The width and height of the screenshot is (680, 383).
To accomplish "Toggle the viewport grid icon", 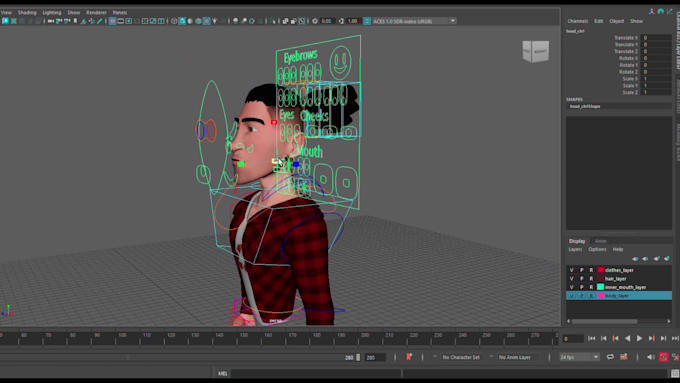I will click(x=112, y=21).
